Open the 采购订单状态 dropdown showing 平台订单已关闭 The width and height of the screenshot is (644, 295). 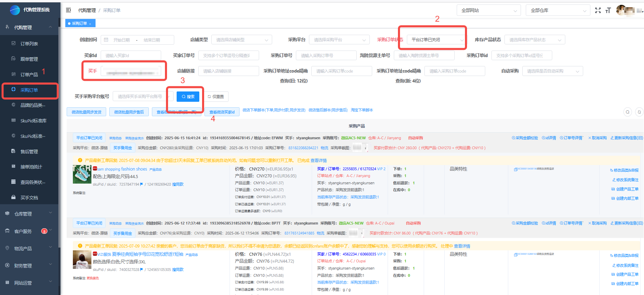pos(437,40)
